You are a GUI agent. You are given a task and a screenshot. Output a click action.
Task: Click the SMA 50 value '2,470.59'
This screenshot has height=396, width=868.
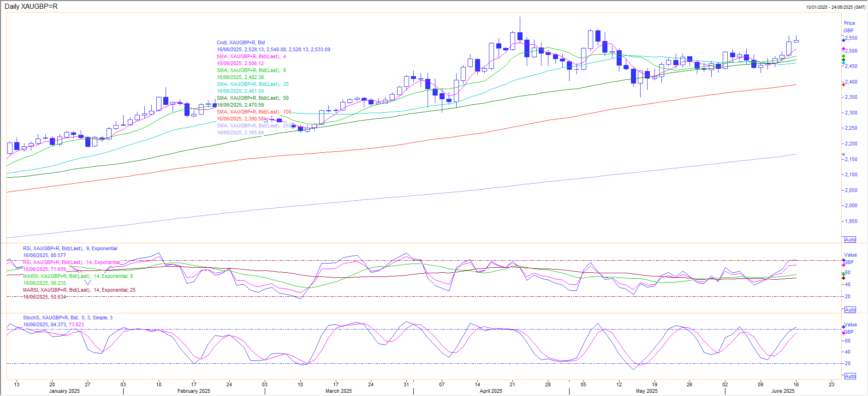240,105
